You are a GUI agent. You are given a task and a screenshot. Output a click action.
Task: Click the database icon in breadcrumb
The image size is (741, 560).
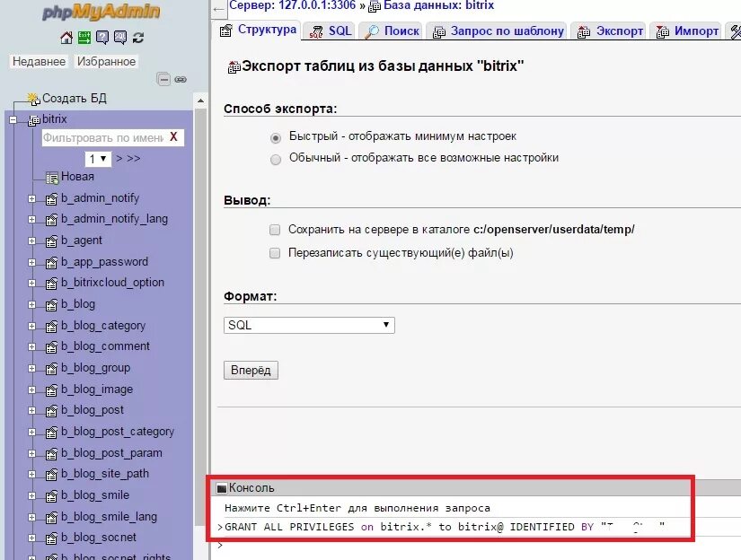pyautogui.click(x=375, y=6)
